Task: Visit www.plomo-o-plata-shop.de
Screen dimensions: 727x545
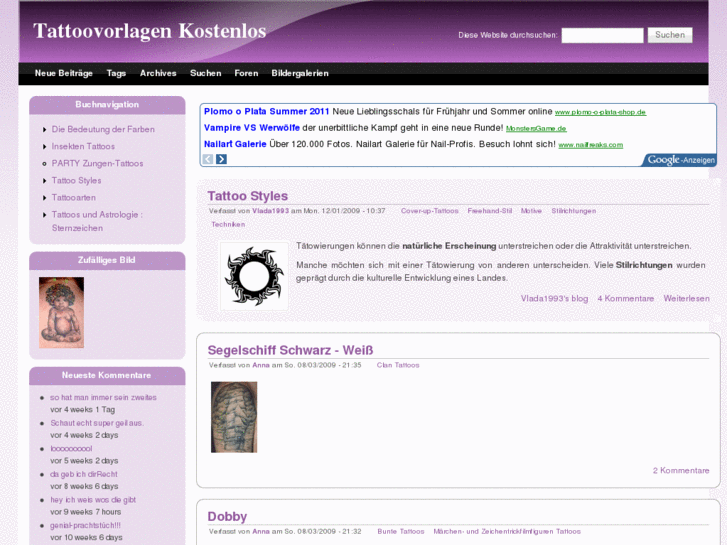Action: 600,112
